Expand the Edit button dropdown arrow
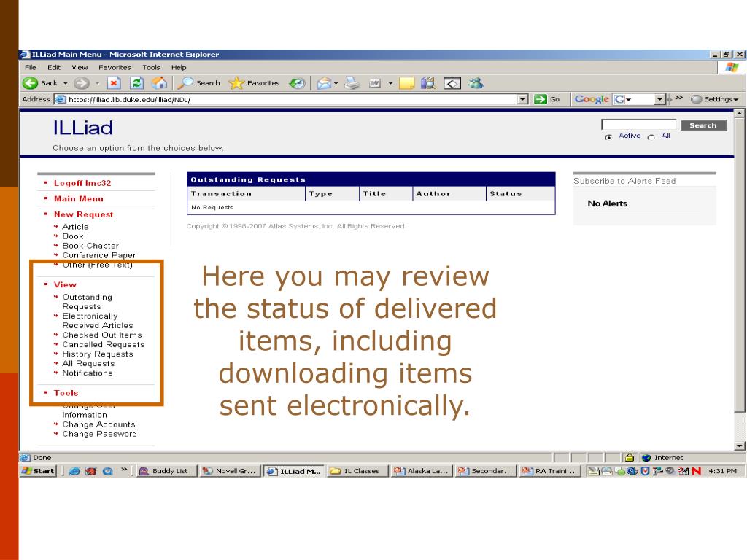 [x=390, y=83]
